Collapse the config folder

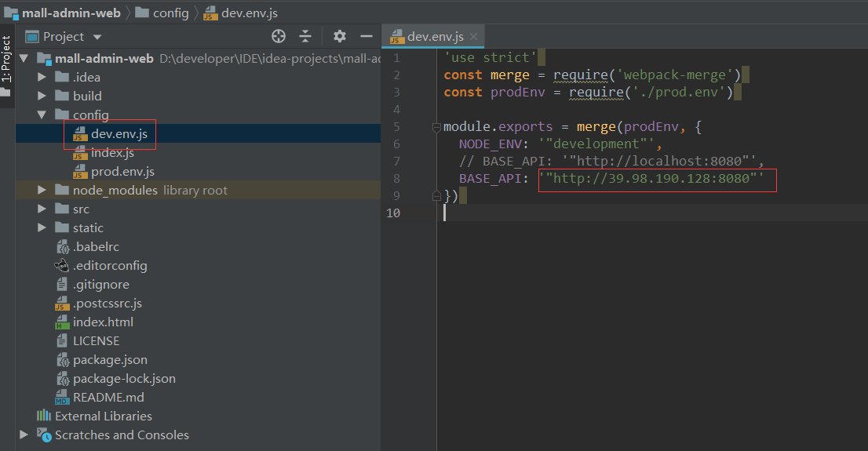point(42,115)
